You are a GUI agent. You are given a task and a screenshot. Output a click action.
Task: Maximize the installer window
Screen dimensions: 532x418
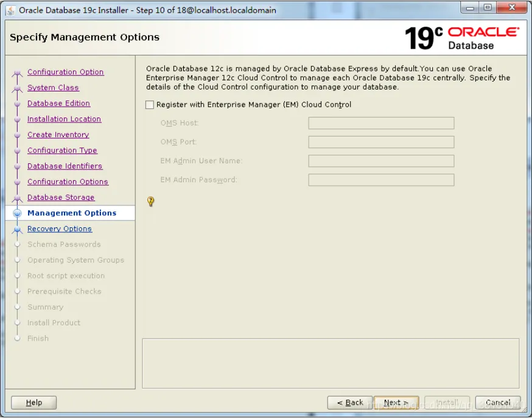488,7
